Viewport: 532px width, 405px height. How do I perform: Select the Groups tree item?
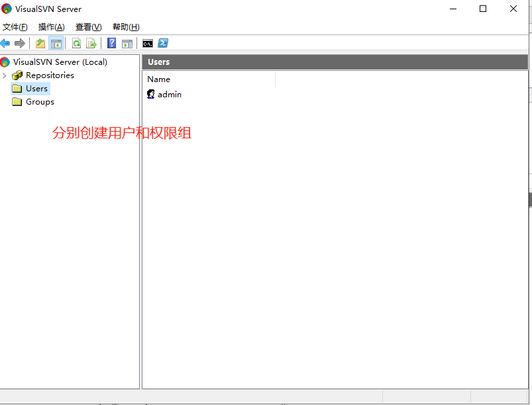pyautogui.click(x=40, y=102)
